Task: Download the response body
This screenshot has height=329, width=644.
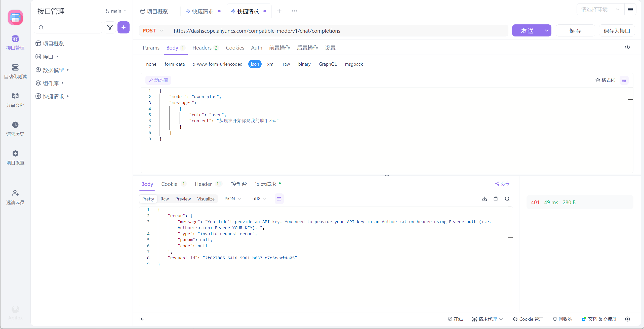Action: (x=485, y=199)
